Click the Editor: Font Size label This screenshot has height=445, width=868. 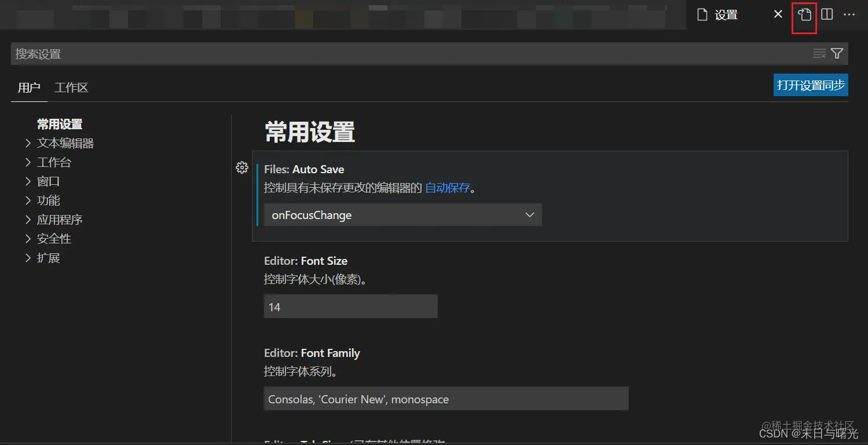pyautogui.click(x=306, y=261)
